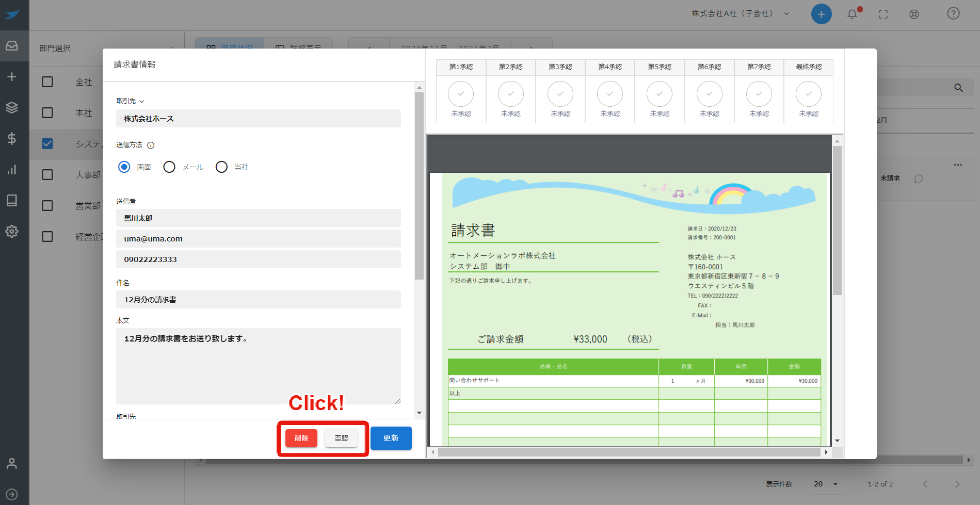Viewport: 980px width, 505px height.
Task: Check the 営業部 department checkbox
Action: (47, 206)
